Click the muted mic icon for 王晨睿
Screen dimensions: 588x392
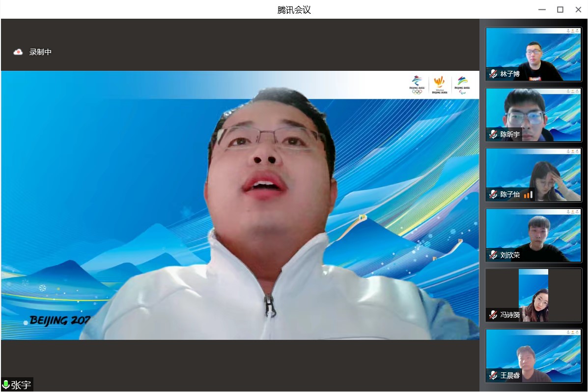pos(493,375)
